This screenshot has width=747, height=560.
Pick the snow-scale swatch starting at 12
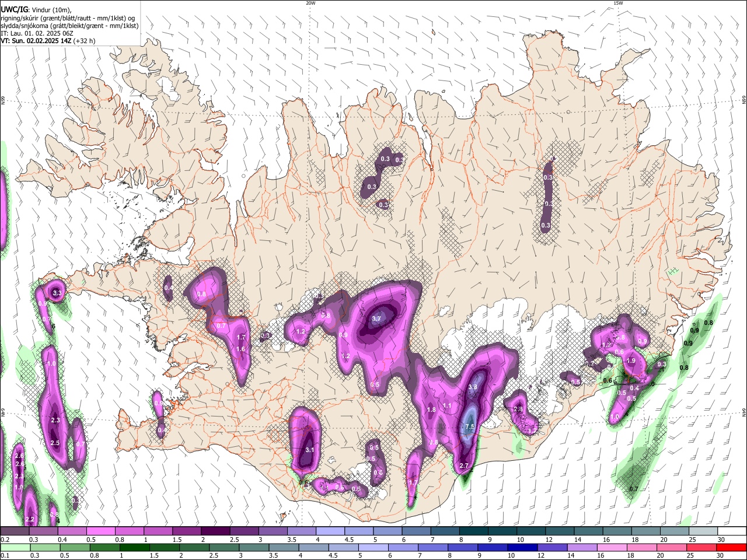[x=560, y=531]
